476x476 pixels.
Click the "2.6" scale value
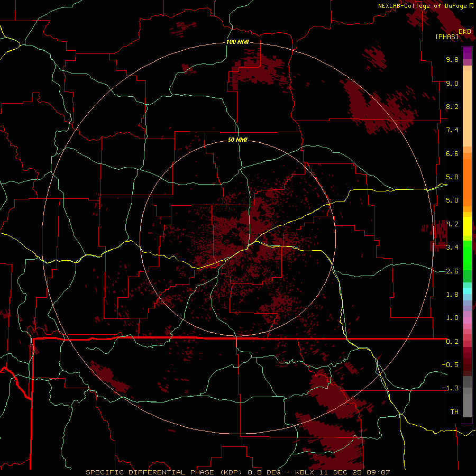(452, 271)
